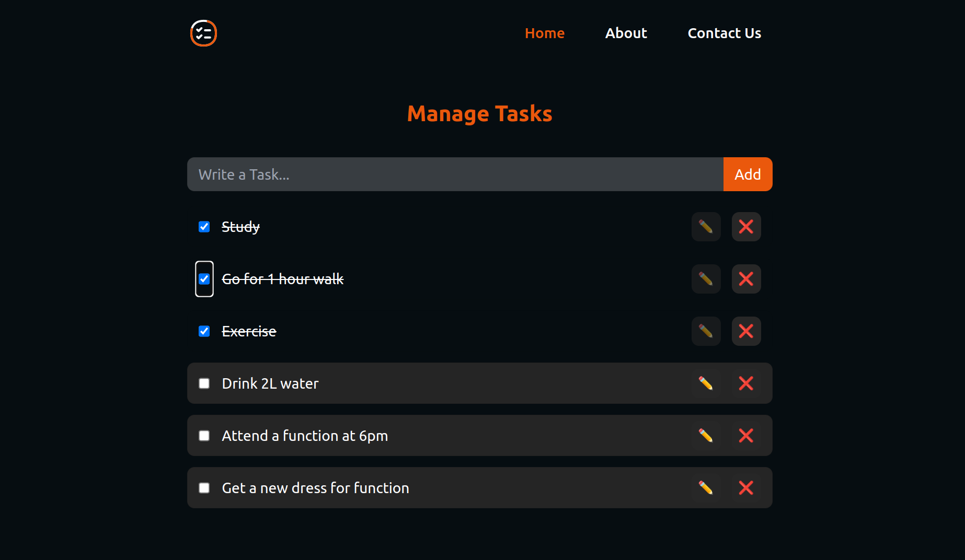Edit the Drink 2L water task

click(x=706, y=383)
